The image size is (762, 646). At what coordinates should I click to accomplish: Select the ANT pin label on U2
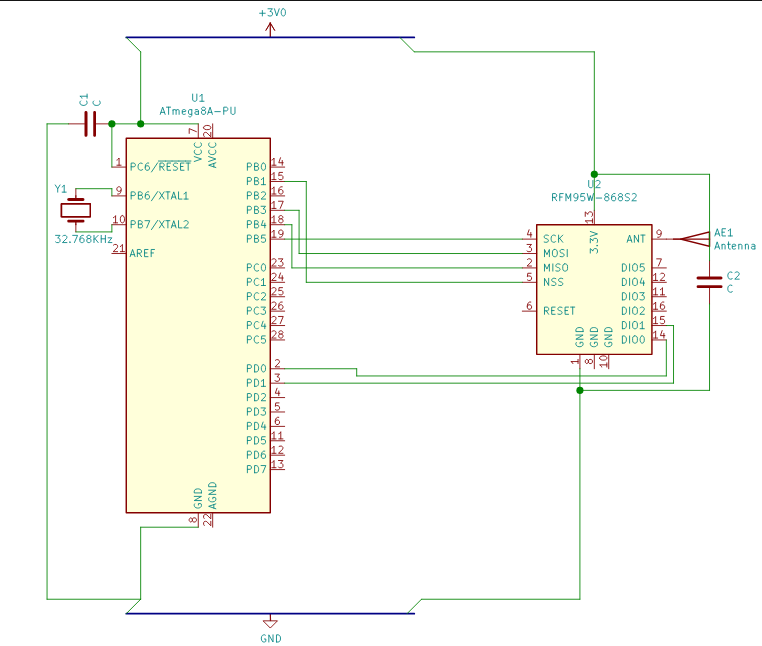[636, 239]
